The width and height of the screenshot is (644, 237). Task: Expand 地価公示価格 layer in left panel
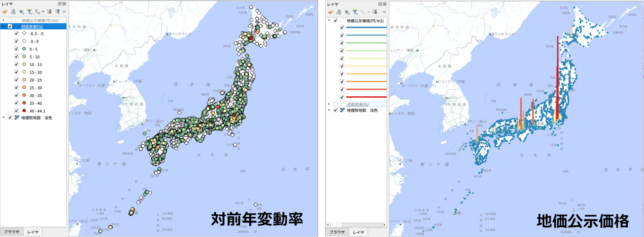(4, 20)
